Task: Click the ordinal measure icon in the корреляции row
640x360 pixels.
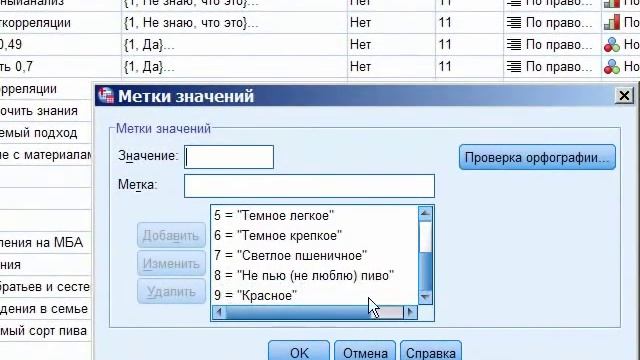Action: coord(612,22)
